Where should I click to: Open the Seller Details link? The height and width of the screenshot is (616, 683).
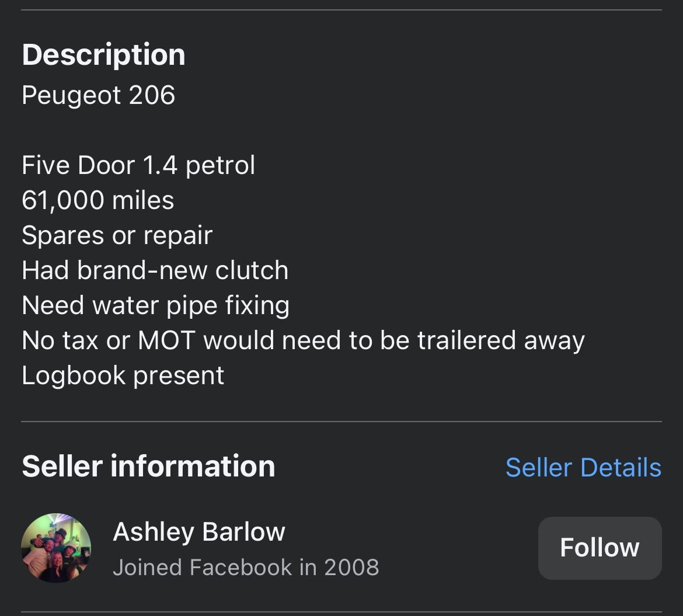[583, 468]
